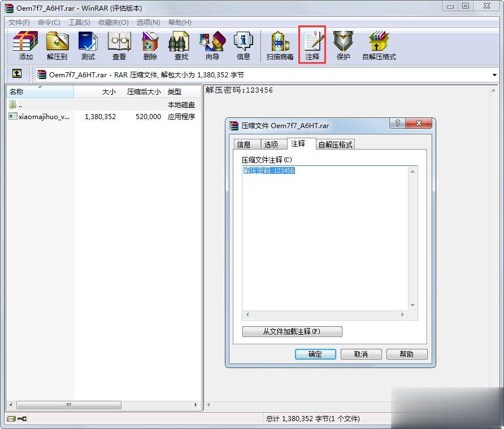Viewport: 504px width, 429px height.
Task: Click the 测试 (Test) toolbar icon
Action: [88, 45]
